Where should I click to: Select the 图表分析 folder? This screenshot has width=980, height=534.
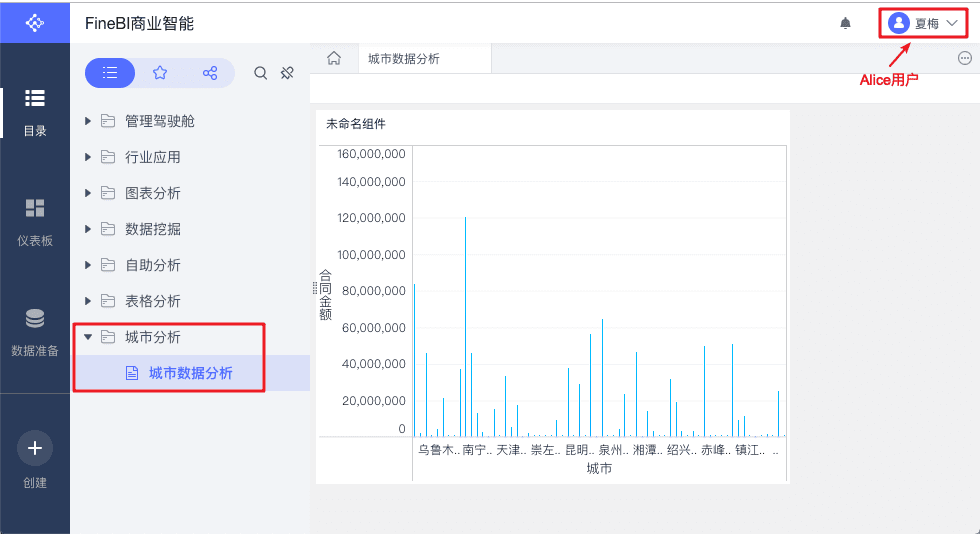[152, 193]
